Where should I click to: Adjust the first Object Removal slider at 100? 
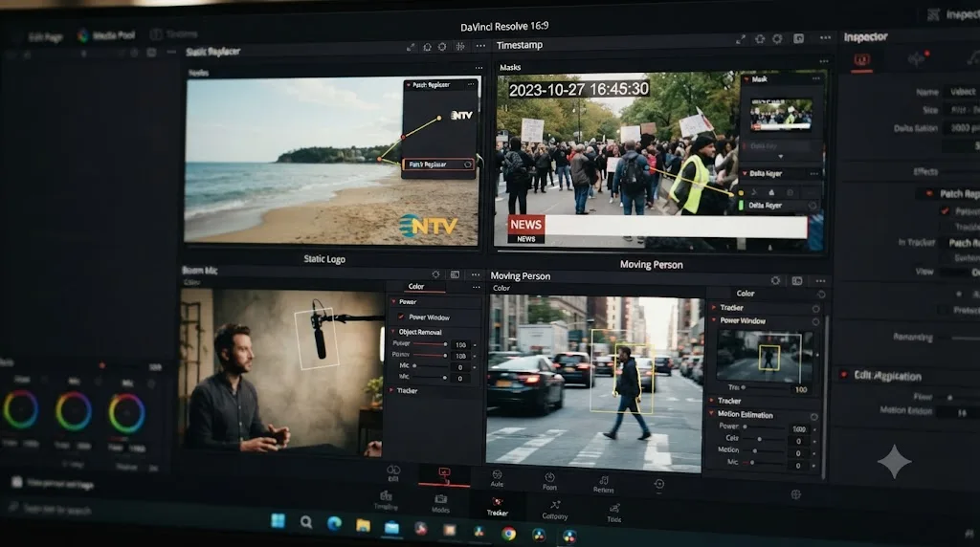pyautogui.click(x=430, y=344)
